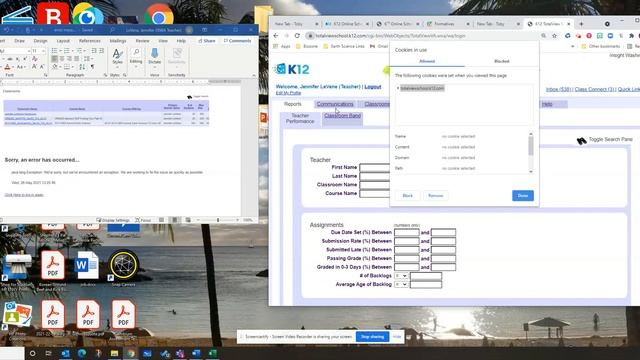Open the Word document desktop icon
The height and width of the screenshot is (360, 640).
(x=87, y=266)
